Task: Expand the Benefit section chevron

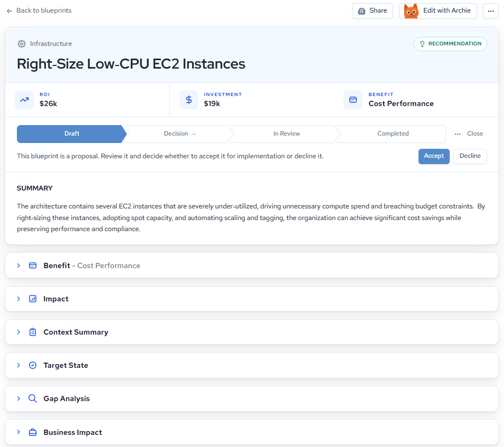Action: (x=18, y=265)
